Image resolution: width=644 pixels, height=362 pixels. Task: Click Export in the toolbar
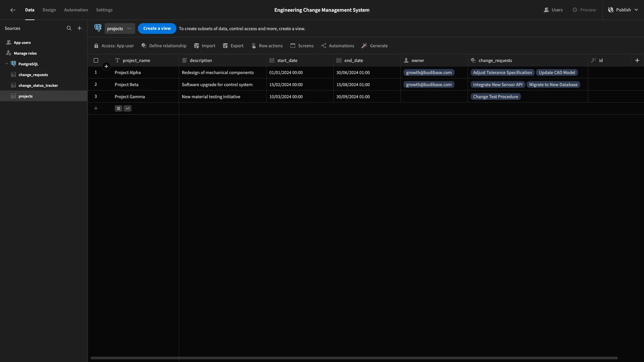tap(233, 46)
